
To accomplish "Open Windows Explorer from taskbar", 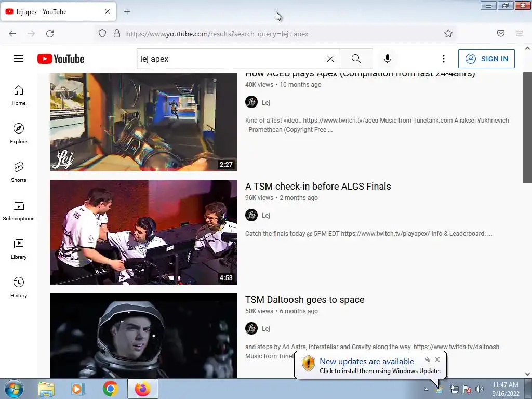I will click(x=46, y=389).
